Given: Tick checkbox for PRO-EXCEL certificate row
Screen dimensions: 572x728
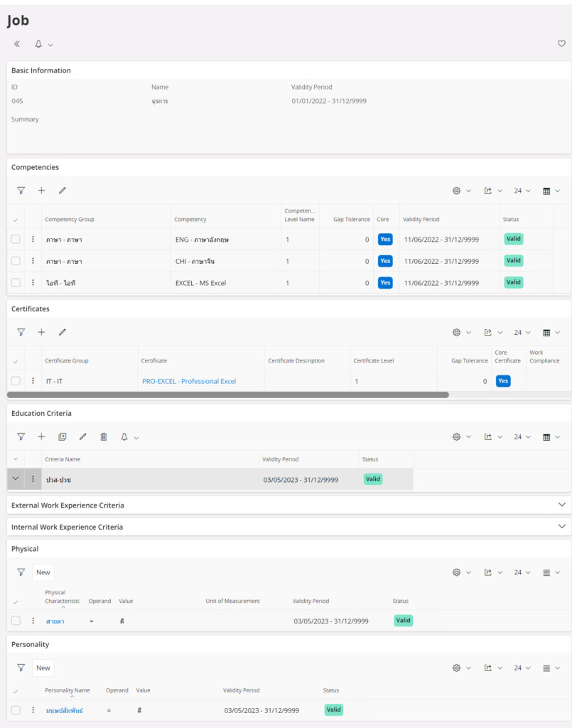Looking at the screenshot, I should (16, 381).
